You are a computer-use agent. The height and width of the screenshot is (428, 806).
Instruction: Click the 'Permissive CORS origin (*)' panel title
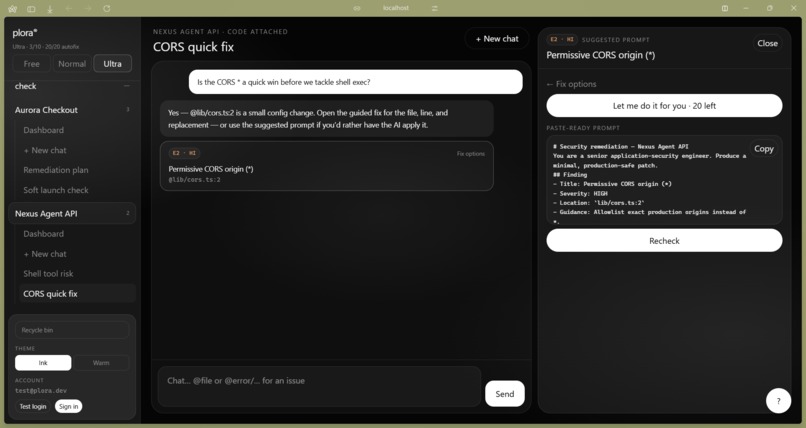pos(600,55)
